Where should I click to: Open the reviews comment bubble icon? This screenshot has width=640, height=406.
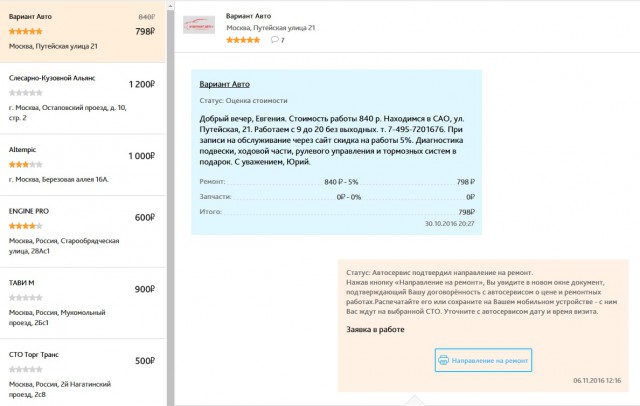275,40
